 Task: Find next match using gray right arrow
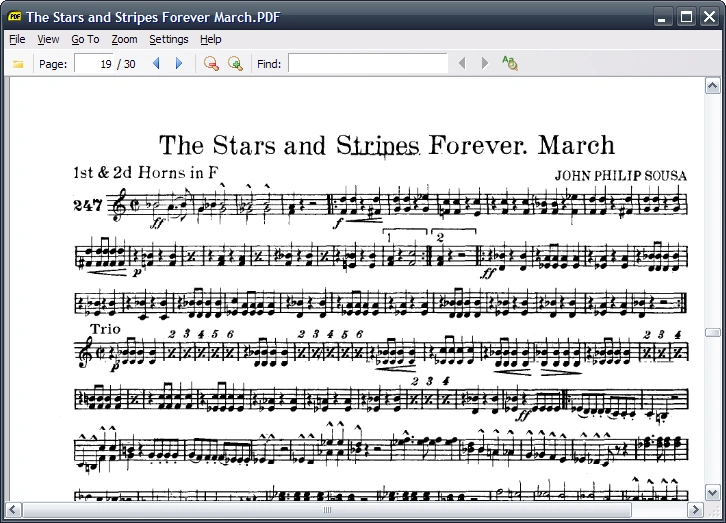484,63
